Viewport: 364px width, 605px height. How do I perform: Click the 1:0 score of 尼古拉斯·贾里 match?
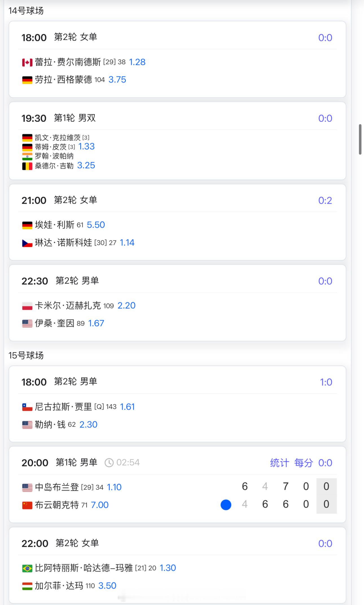pos(326,382)
